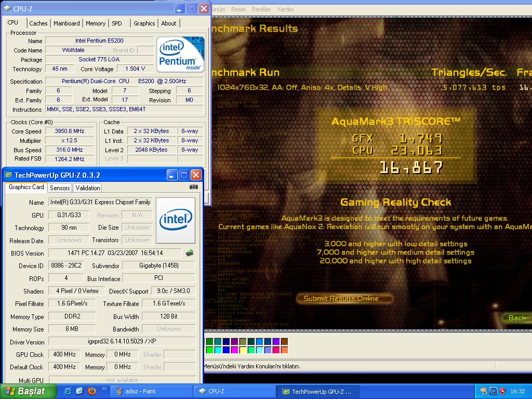Click the Driver Version field in GPU-Z
The image size is (532, 399).
[x=122, y=341]
